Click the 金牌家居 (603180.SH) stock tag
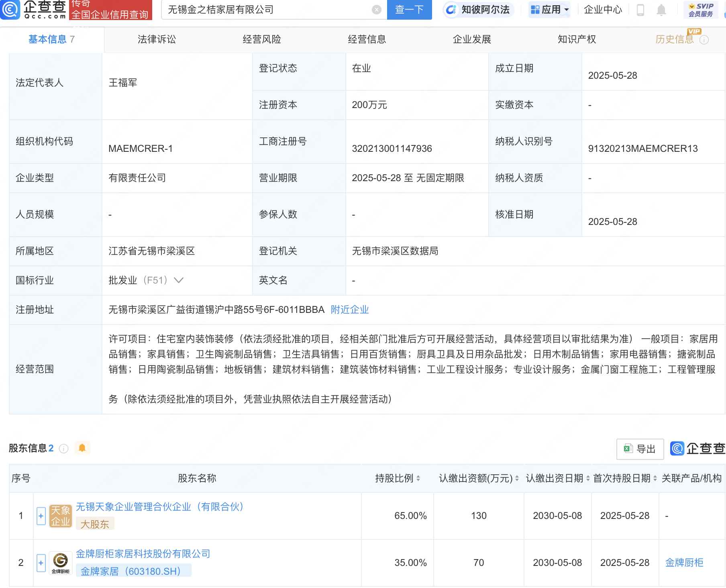The width and height of the screenshot is (726, 588). tap(133, 571)
